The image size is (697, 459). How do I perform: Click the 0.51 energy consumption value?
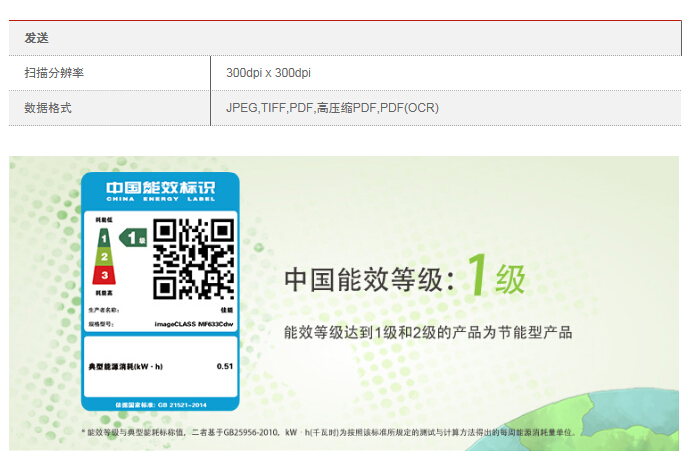(x=225, y=367)
